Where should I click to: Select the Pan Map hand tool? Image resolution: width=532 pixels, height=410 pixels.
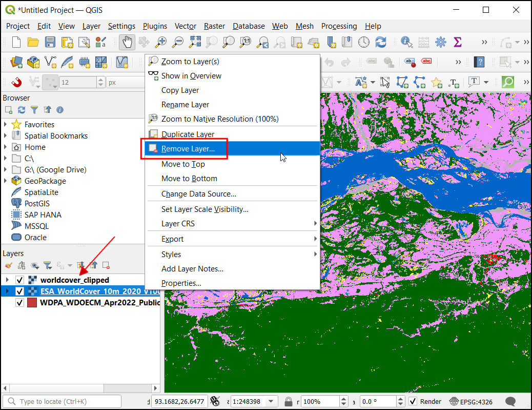(126, 42)
